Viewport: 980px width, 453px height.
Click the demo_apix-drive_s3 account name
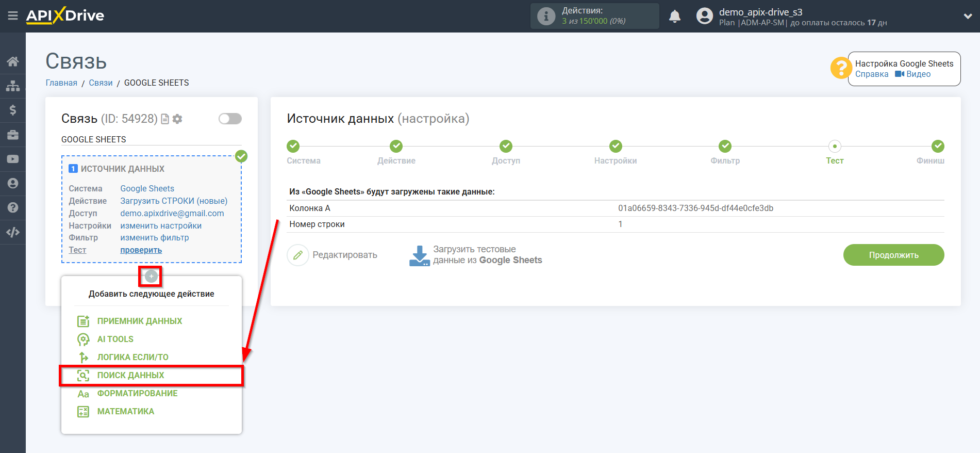click(761, 12)
